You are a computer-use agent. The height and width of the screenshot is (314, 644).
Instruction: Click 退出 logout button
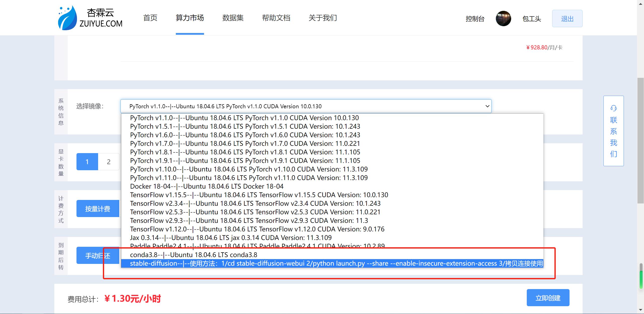click(567, 18)
